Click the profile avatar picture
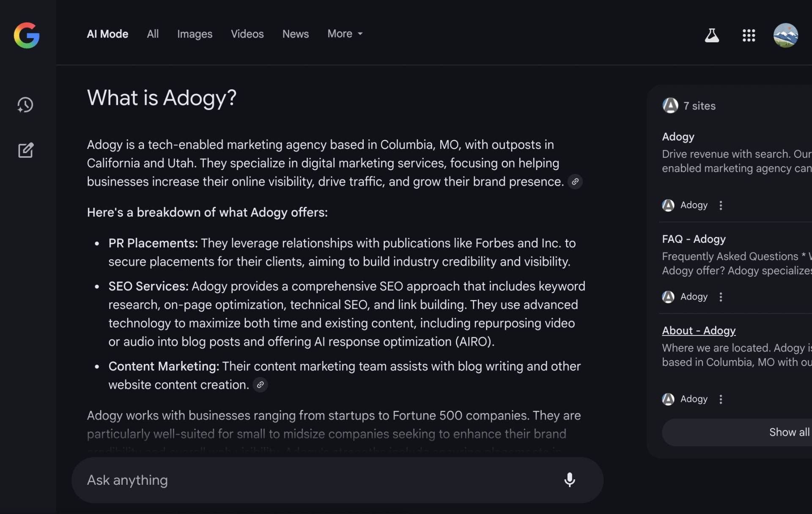The image size is (812, 514). (785, 35)
